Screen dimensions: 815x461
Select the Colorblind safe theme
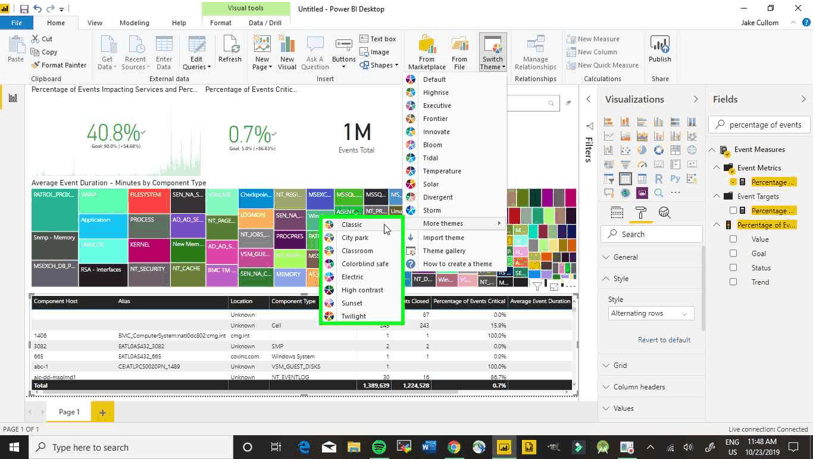point(361,264)
